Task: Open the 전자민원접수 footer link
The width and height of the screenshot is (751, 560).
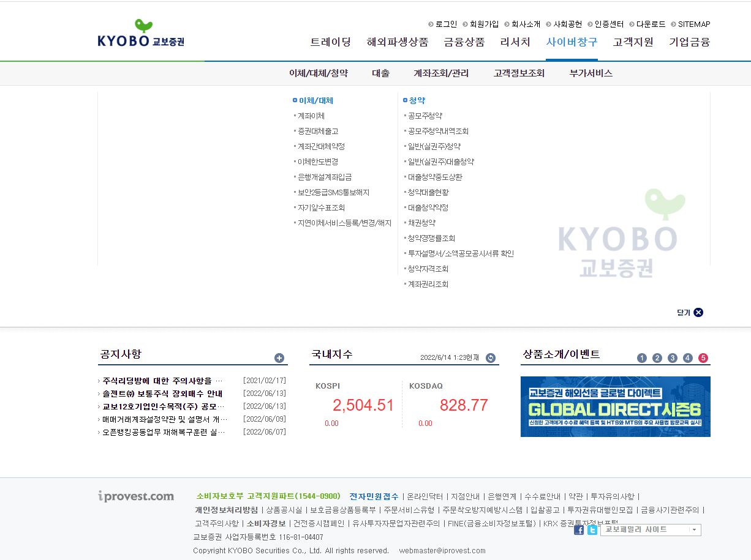Action: 374,496
